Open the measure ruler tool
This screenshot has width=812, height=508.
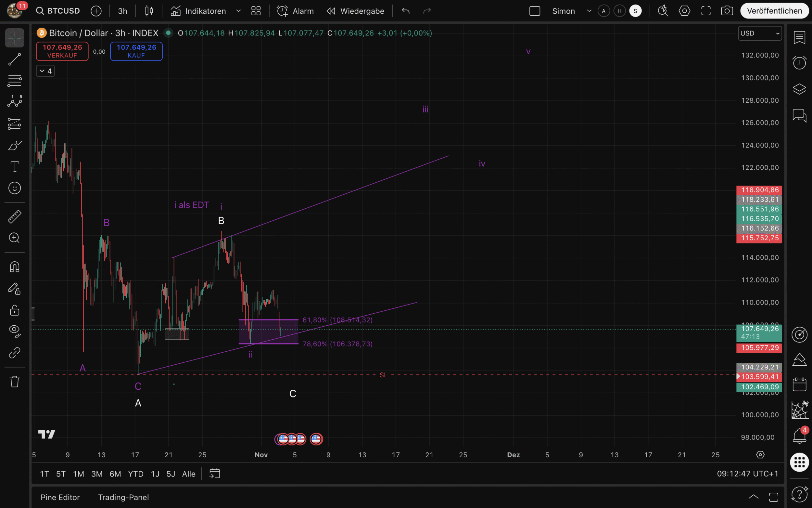14,217
